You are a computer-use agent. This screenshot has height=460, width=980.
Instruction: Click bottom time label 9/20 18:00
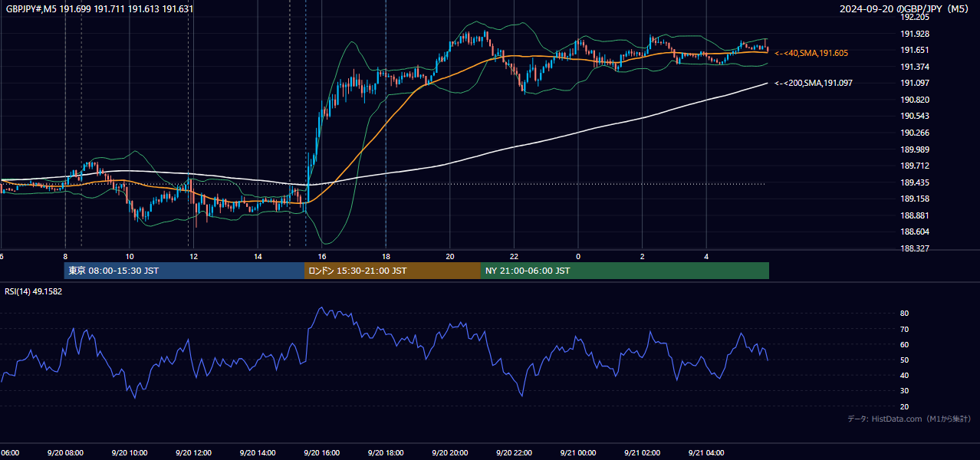pos(386,453)
